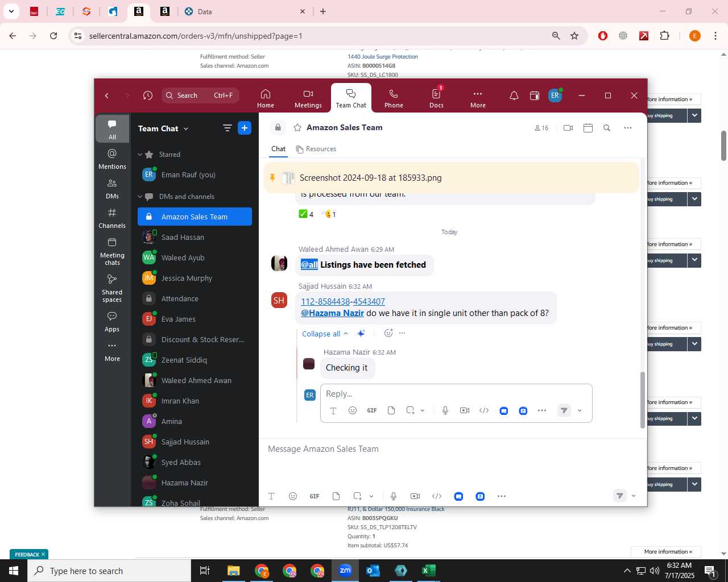Click the Message Amazon Sales Team field
This screenshot has height=582, width=728.
point(453,449)
